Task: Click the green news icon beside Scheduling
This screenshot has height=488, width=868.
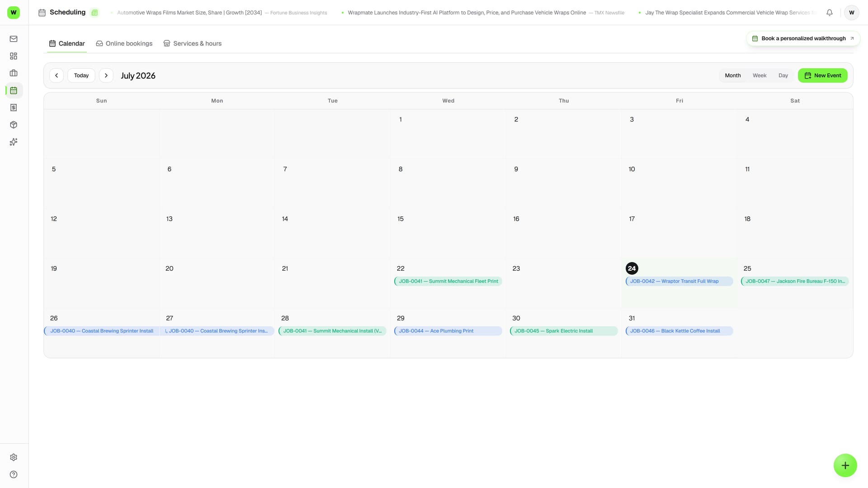Action: 94,13
